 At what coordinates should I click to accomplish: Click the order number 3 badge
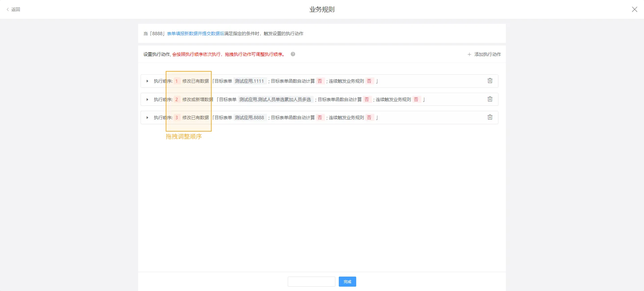click(x=176, y=118)
